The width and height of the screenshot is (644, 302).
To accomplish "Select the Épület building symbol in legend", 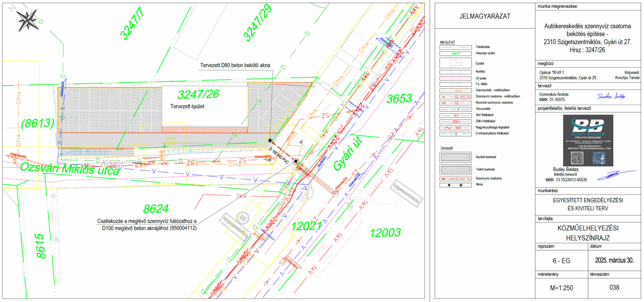I will pyautogui.click(x=455, y=63).
